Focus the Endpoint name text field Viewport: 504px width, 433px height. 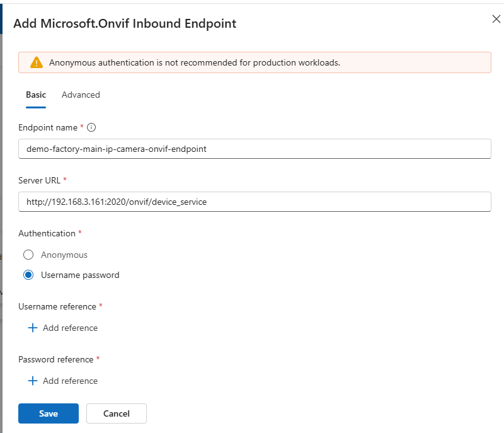click(255, 149)
